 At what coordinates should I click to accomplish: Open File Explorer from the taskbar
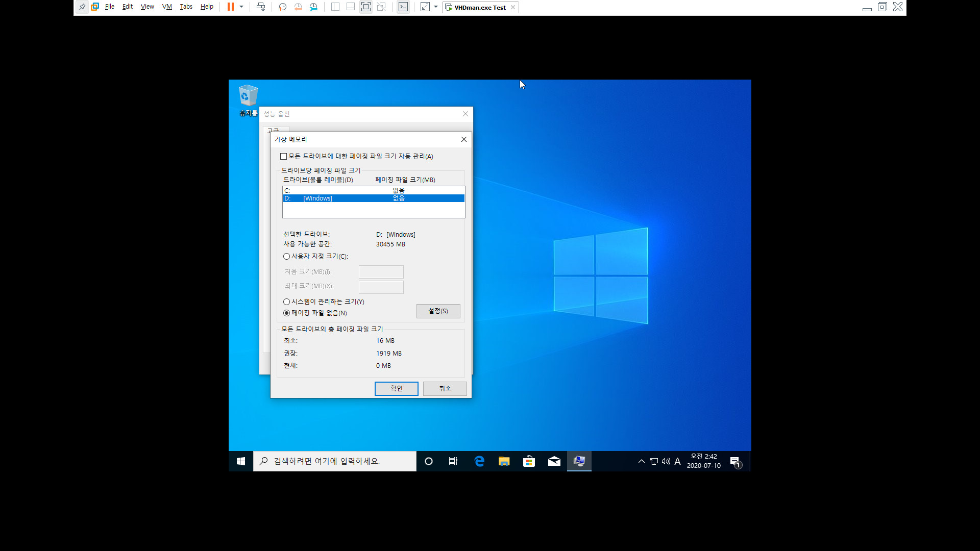point(504,461)
